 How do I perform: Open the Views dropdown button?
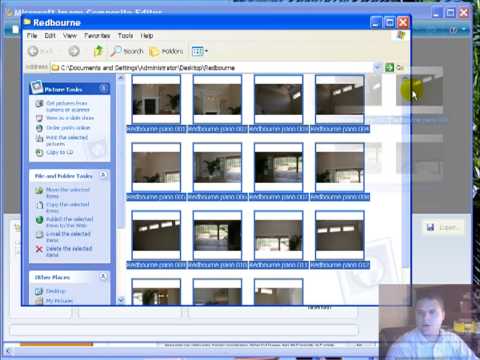pos(200,51)
